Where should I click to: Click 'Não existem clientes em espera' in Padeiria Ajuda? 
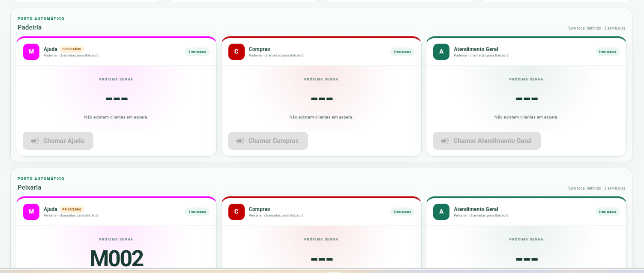point(116,117)
